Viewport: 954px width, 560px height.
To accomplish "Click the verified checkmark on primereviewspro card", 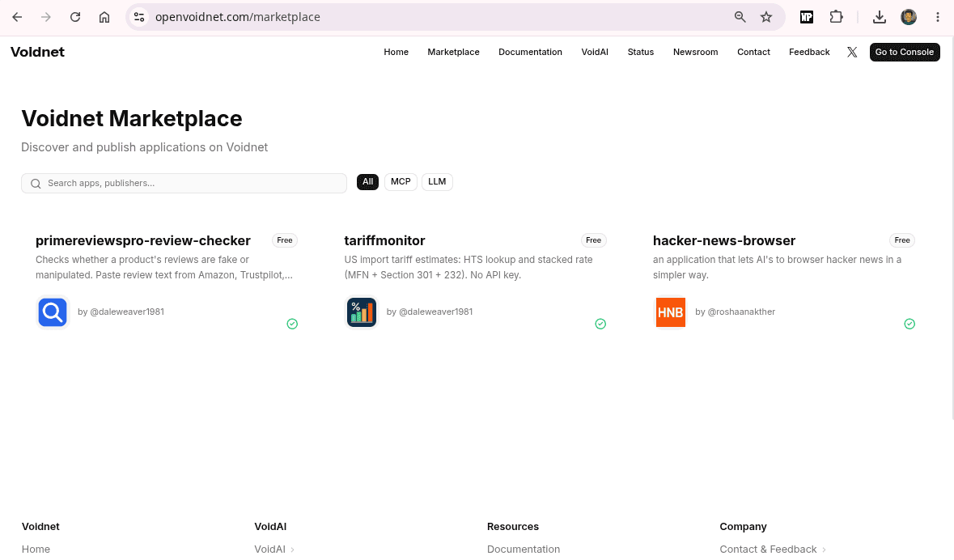I will pos(292,324).
